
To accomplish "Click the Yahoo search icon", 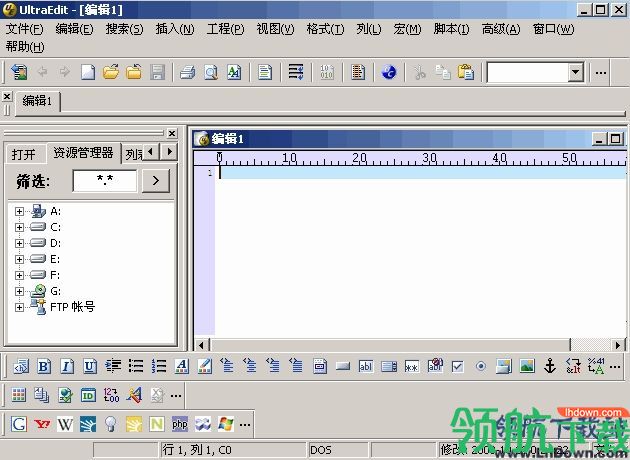I will (42, 424).
